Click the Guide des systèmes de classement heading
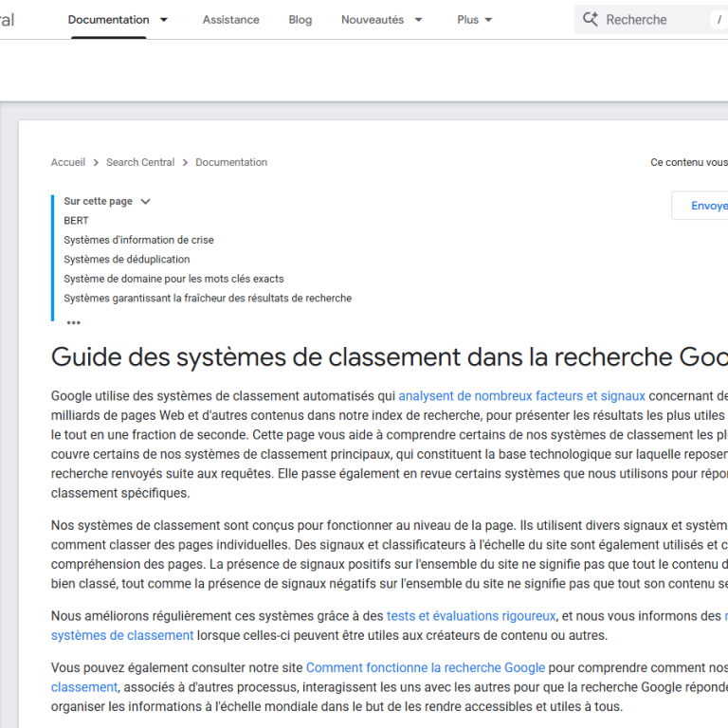The height and width of the screenshot is (728, 728). pyautogui.click(x=389, y=357)
